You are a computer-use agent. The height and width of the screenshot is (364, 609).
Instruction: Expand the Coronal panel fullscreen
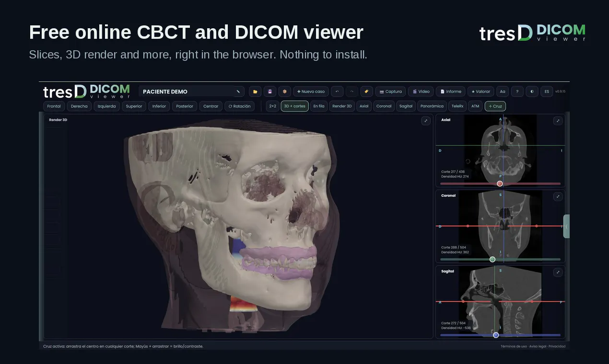558,196
